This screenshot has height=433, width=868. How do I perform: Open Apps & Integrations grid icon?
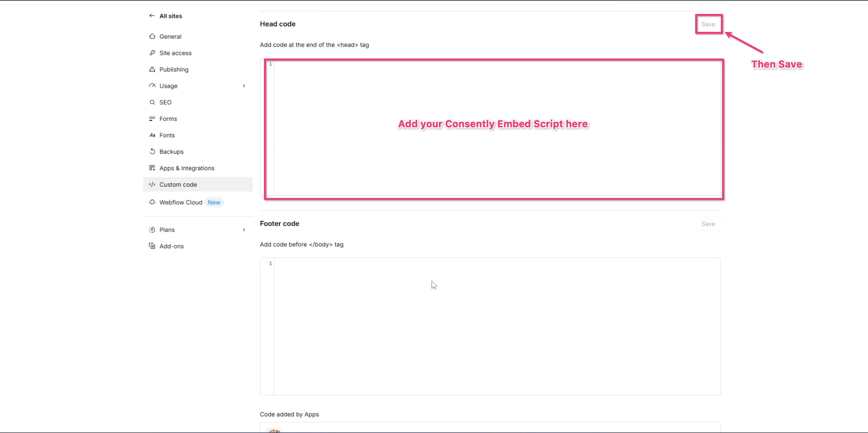click(x=152, y=168)
